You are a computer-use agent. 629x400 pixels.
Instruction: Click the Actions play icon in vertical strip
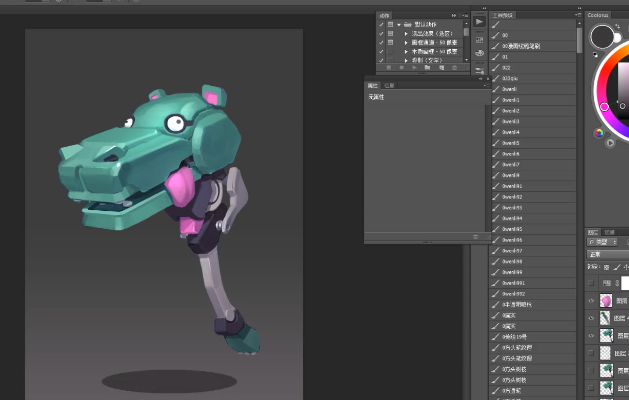coord(479,22)
